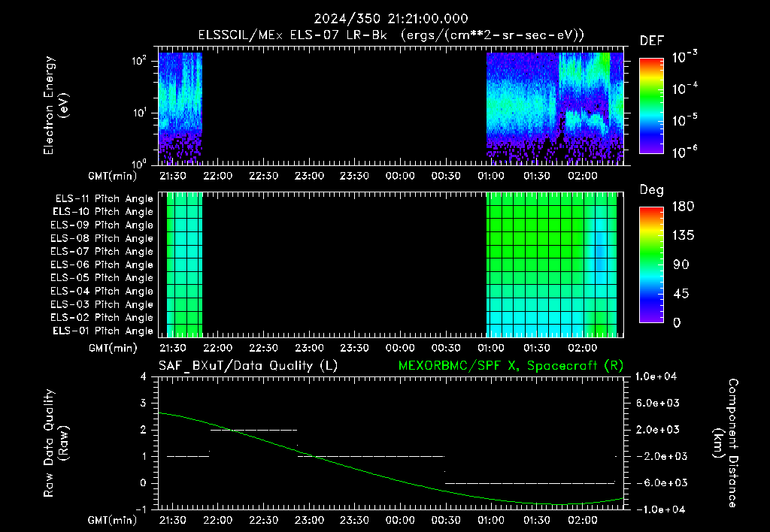Screen dimensions: 770x532
Task: Select the ELS-01 Pitch Angle row label
Action: tap(103, 331)
